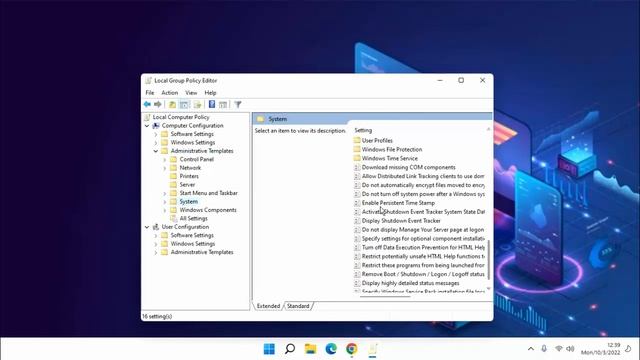Select the Server folder in the tree
The width and height of the screenshot is (640, 360).
click(187, 185)
